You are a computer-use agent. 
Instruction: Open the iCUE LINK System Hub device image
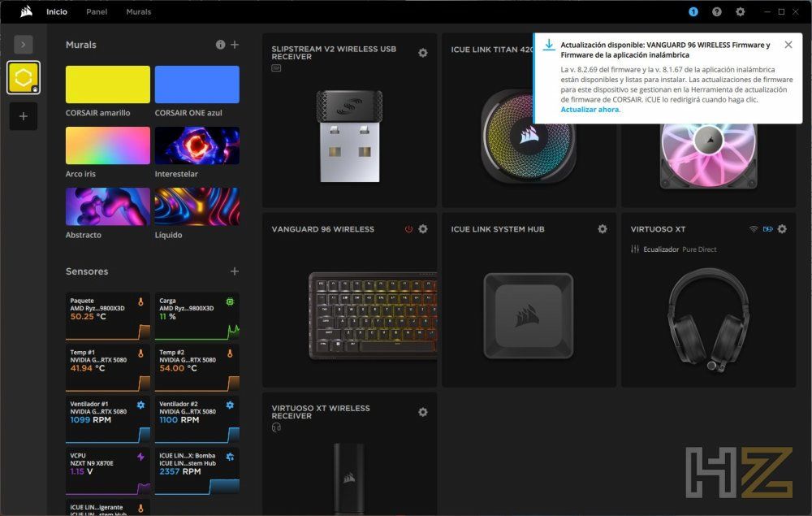[x=529, y=315]
